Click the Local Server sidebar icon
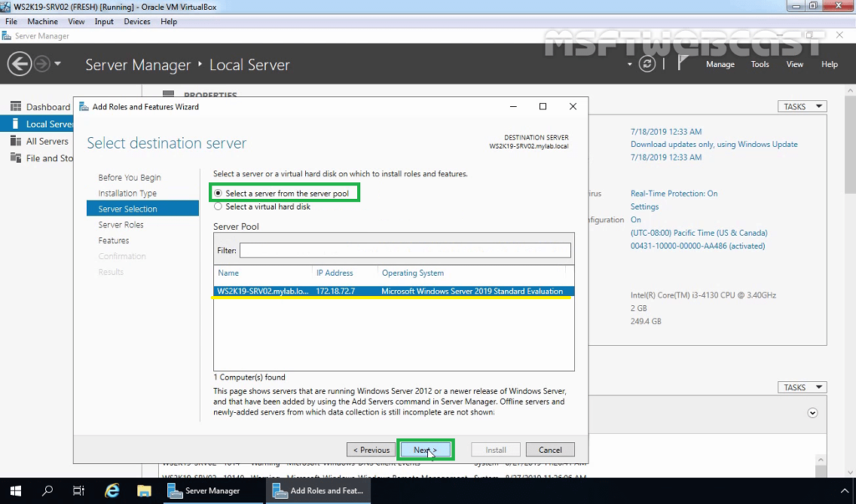 15,124
